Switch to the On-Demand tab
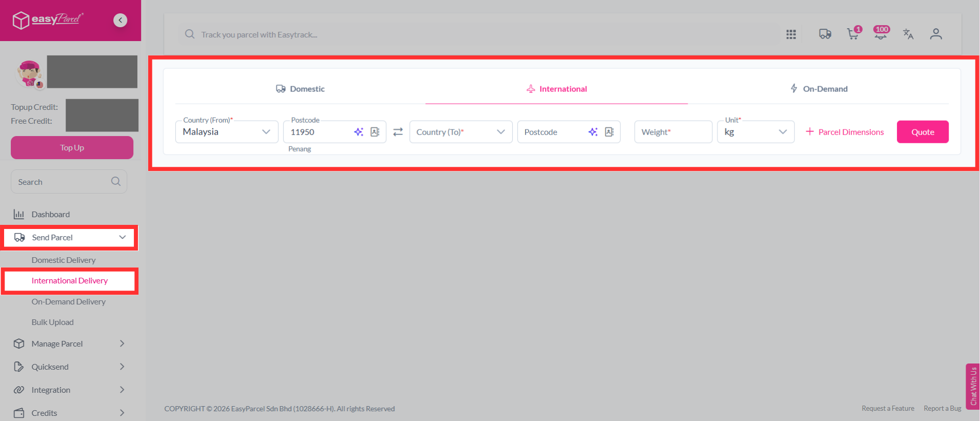This screenshot has width=980, height=421. click(x=818, y=89)
